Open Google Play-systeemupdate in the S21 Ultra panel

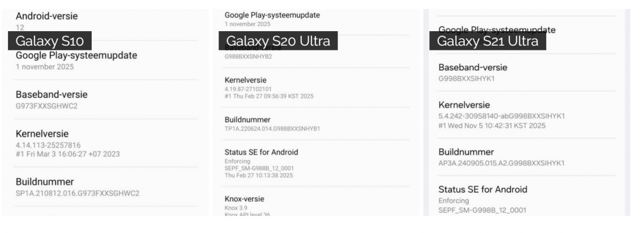click(x=497, y=30)
